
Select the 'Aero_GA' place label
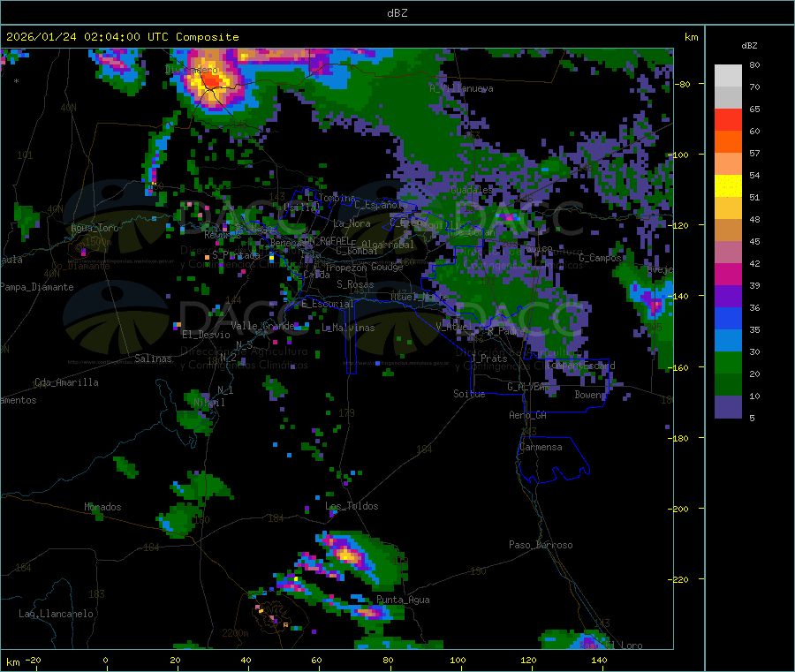click(x=528, y=415)
